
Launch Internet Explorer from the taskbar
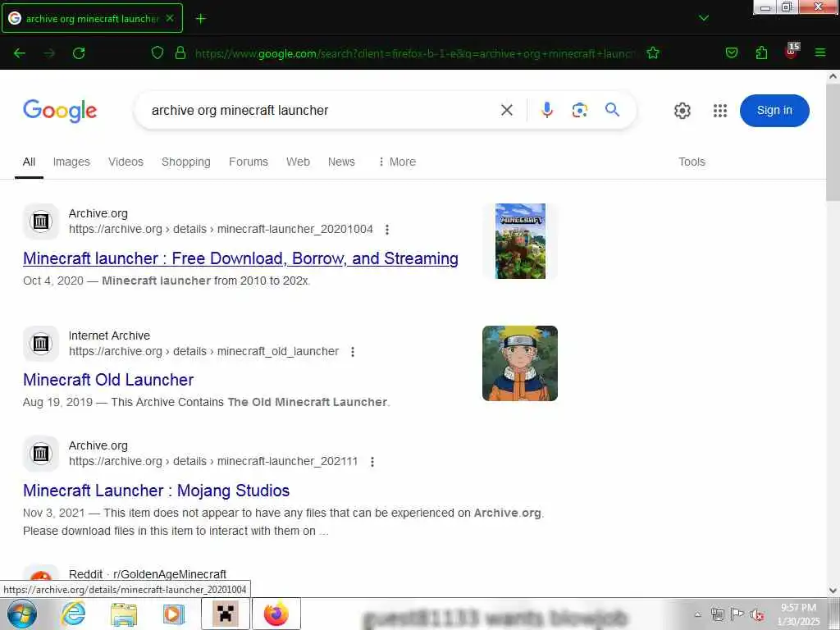73,614
